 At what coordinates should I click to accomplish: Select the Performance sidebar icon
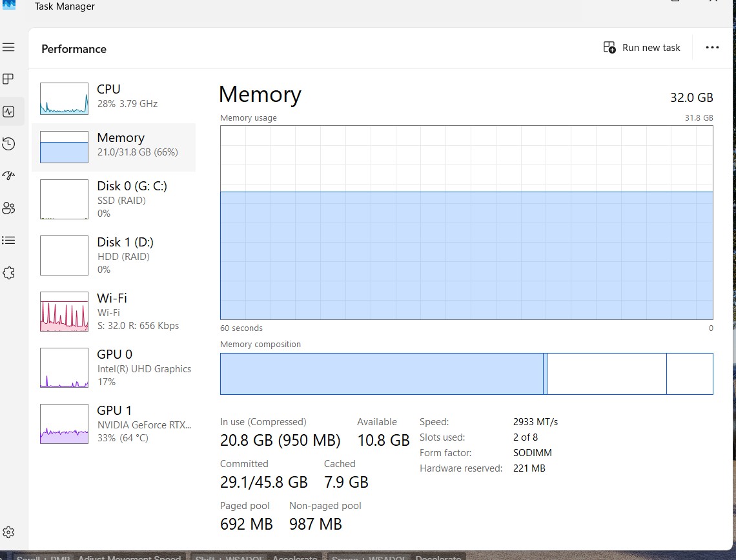click(8, 111)
